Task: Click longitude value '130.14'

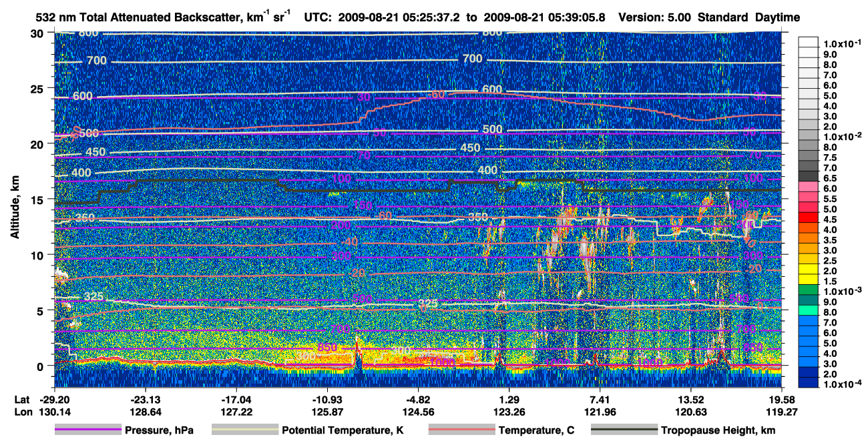Action: [x=54, y=412]
